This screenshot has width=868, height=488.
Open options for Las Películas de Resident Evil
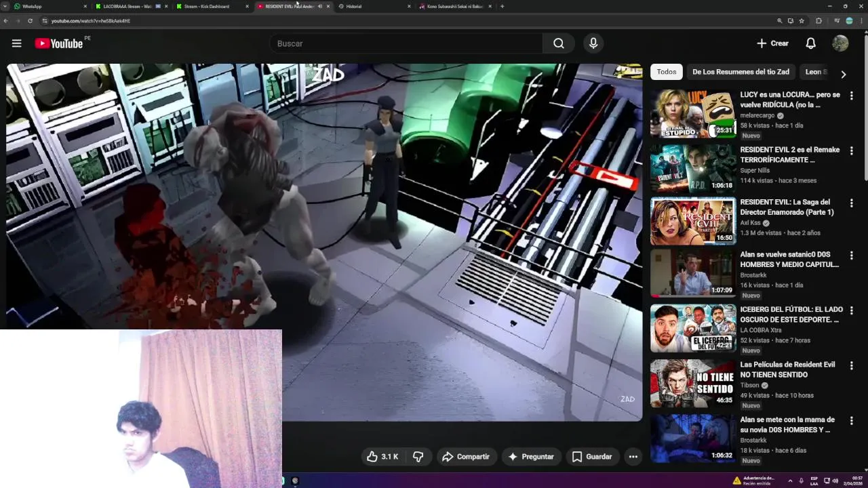pos(851,365)
